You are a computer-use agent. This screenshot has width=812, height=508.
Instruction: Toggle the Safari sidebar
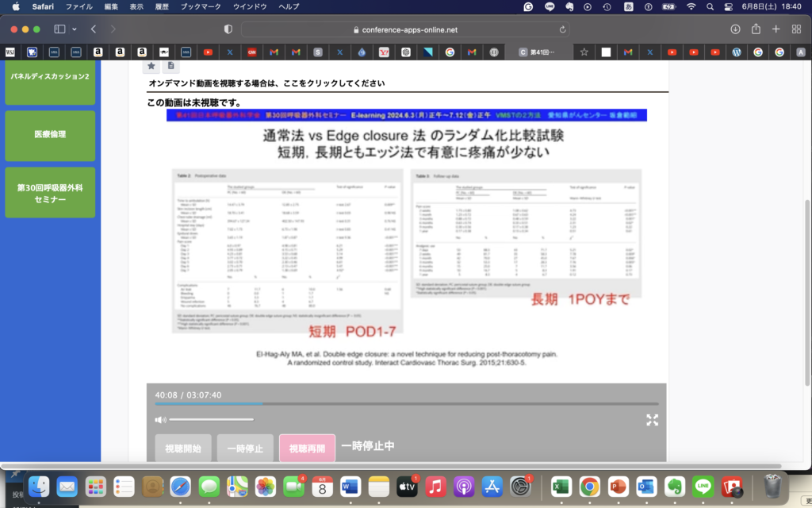click(x=59, y=29)
